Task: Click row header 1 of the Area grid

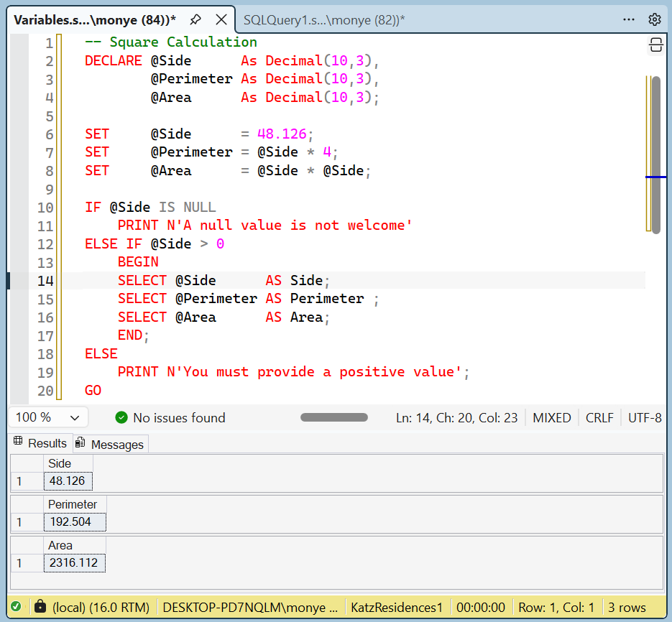Action: coord(27,563)
